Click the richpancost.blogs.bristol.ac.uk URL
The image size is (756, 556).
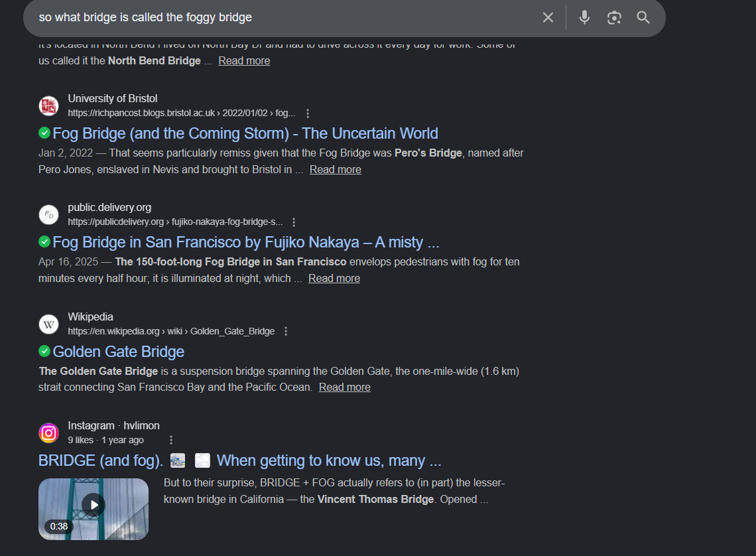181,113
